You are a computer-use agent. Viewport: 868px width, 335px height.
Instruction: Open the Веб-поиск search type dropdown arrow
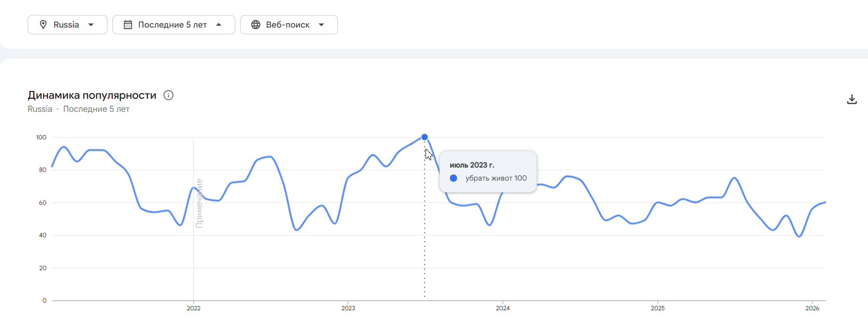(x=321, y=25)
